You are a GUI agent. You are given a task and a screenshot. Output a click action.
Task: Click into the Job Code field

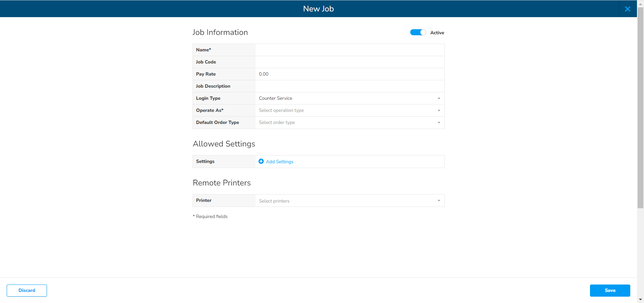click(x=350, y=62)
